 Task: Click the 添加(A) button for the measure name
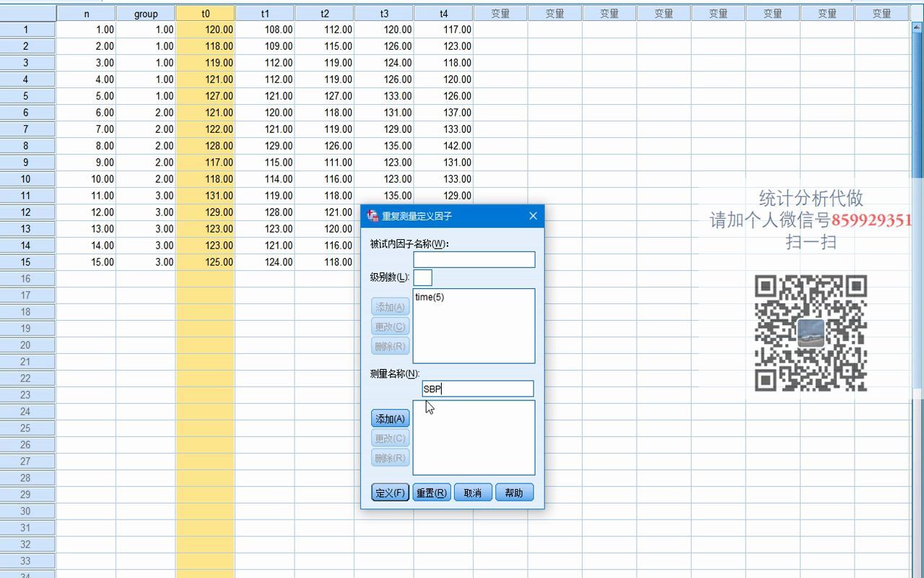pyautogui.click(x=390, y=419)
